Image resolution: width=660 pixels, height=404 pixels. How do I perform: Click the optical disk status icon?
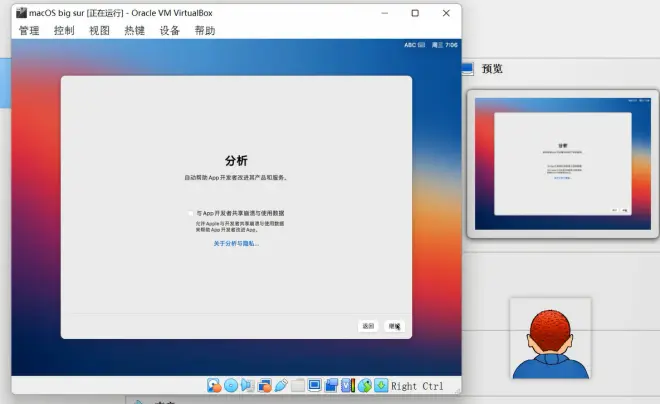231,385
